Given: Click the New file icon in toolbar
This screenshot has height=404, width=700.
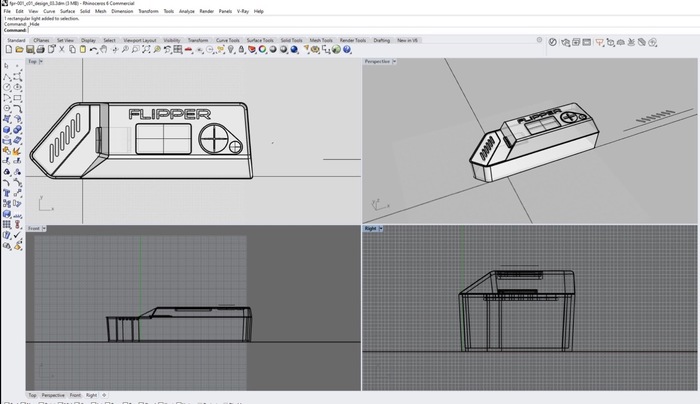Looking at the screenshot, I should (x=9, y=49).
